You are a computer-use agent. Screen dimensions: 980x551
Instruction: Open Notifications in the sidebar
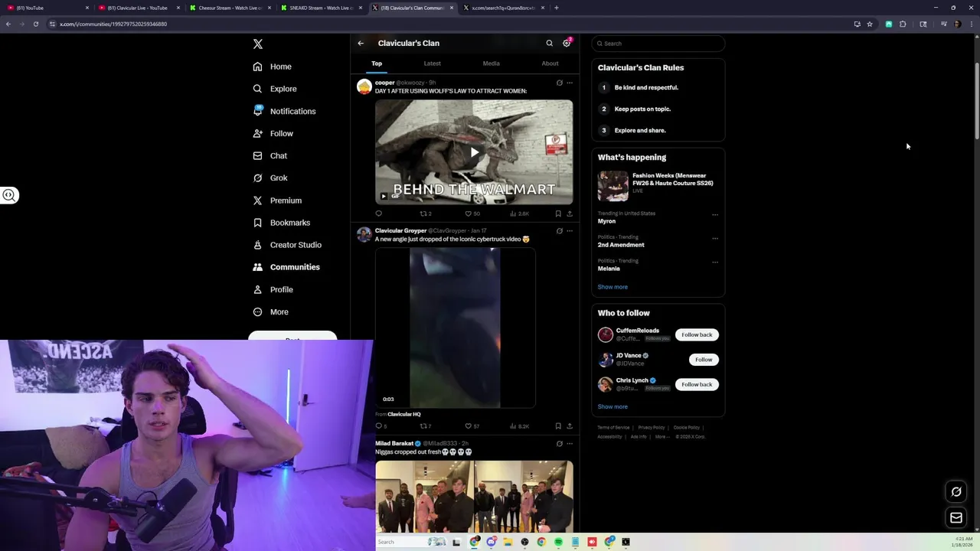(x=284, y=111)
